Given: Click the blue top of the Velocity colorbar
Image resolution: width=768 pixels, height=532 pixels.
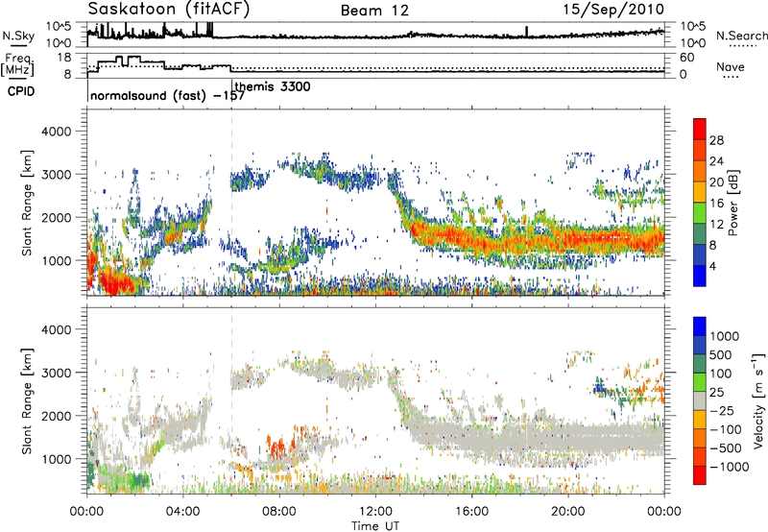Looking at the screenshot, I should (x=700, y=326).
